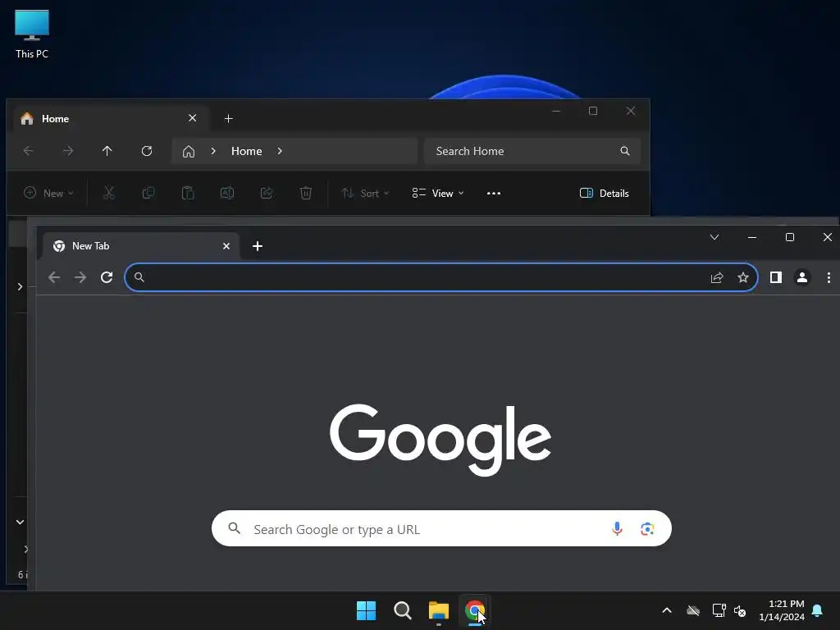
Task: Search by image with Google Lens icon
Action: 647,529
